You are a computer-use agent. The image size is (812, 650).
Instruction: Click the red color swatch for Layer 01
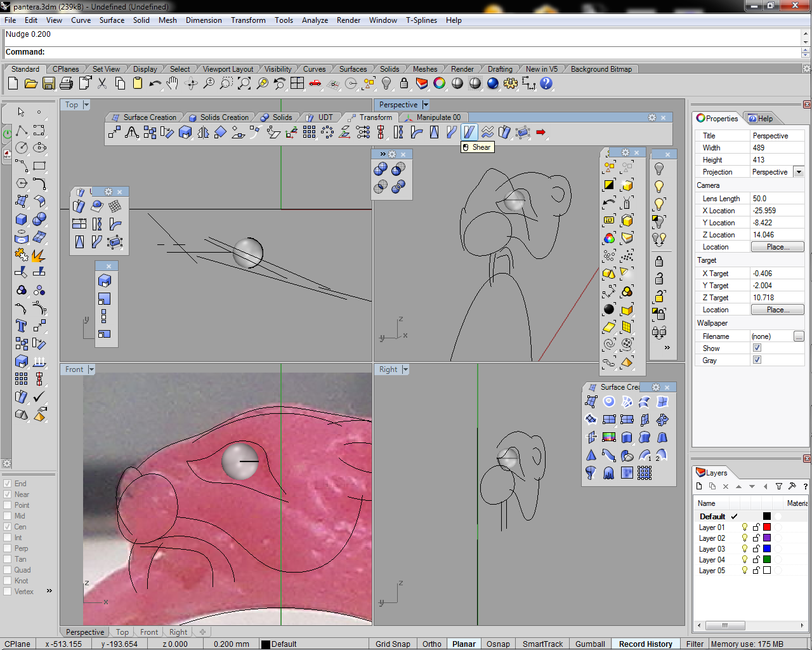point(767,527)
